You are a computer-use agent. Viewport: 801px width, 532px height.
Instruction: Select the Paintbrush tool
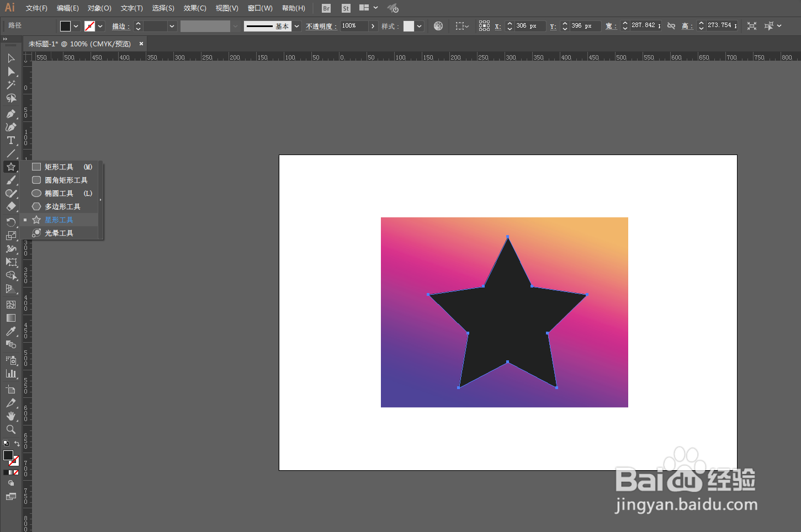(10, 180)
